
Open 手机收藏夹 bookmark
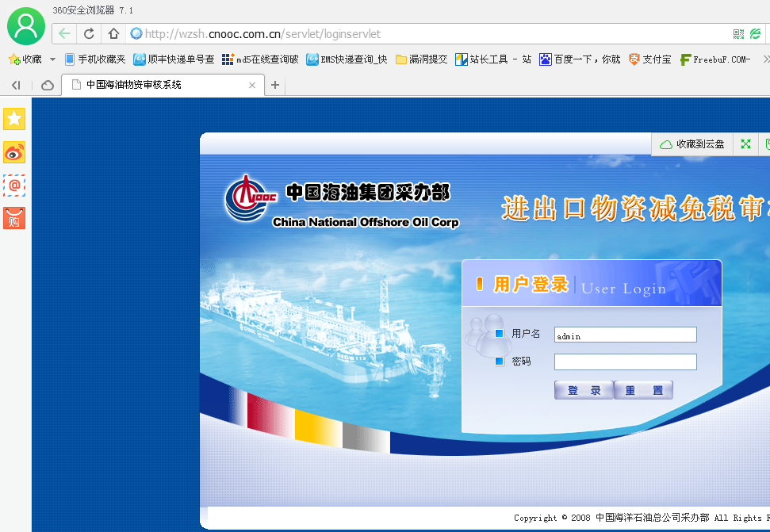coord(95,59)
